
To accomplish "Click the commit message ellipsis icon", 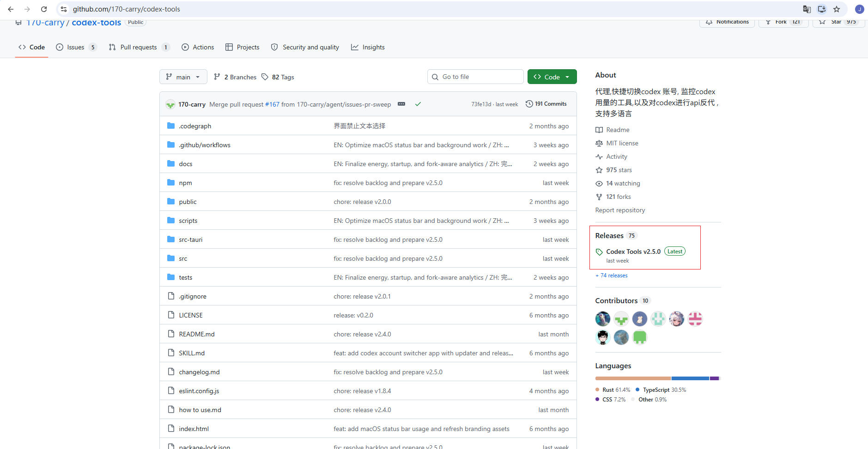I will (401, 104).
